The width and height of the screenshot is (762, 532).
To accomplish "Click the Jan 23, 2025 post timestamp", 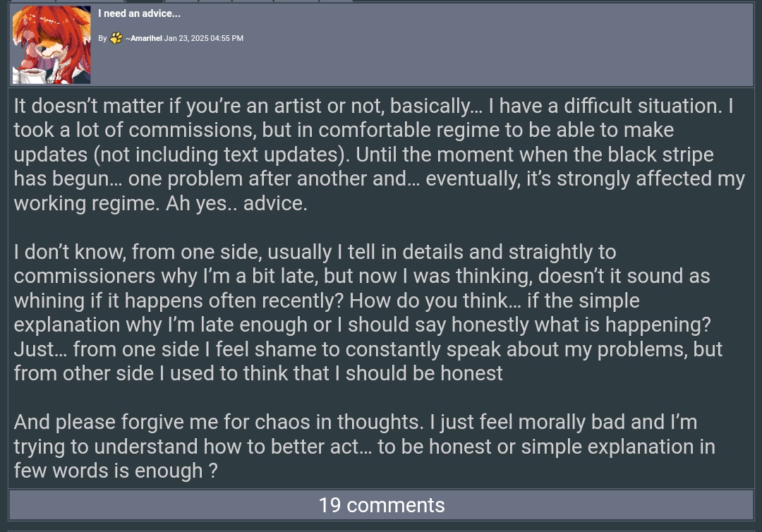I will pyautogui.click(x=204, y=38).
